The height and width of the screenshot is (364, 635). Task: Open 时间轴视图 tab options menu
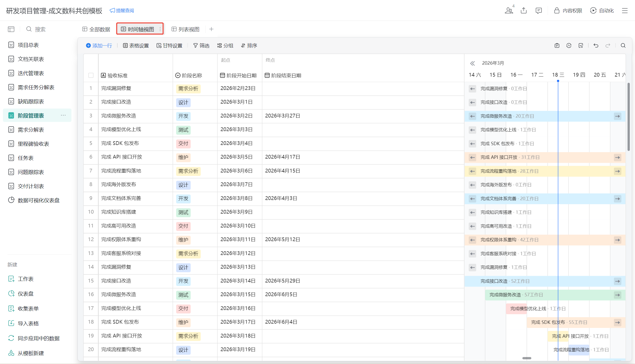coord(160,29)
